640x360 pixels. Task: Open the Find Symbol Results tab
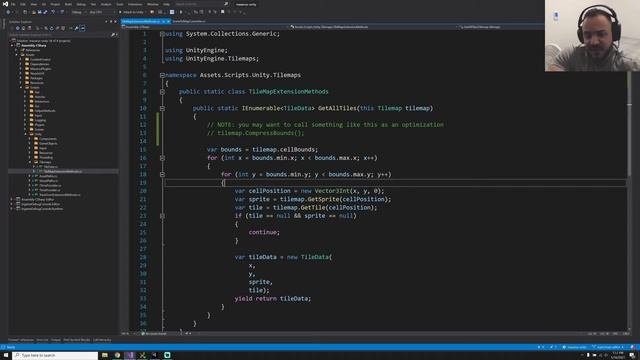pos(76,340)
